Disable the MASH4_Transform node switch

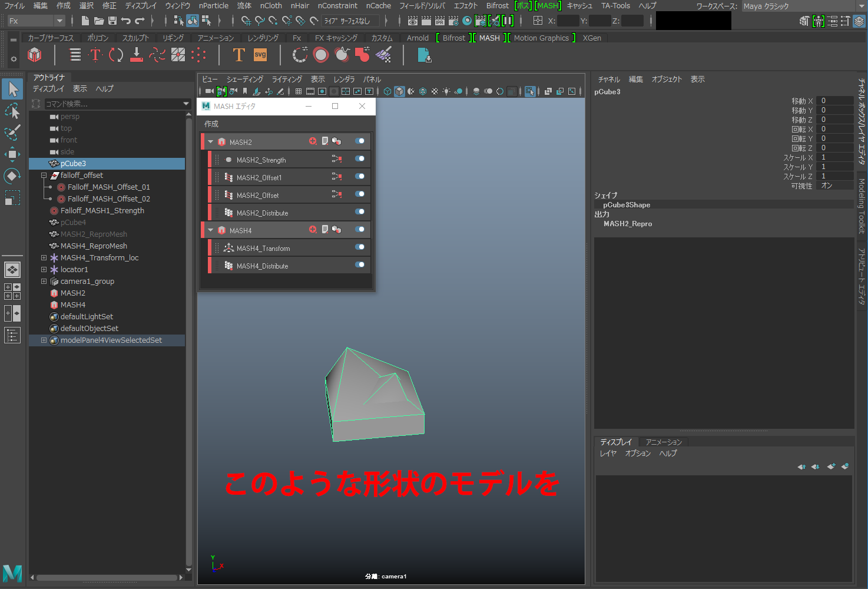[x=359, y=247]
